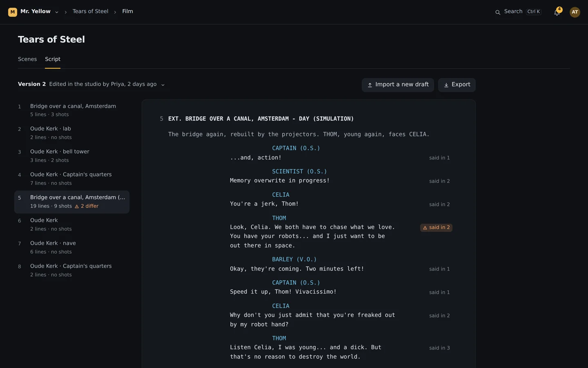Click the action line 'The bridge again, rebuilt'
This screenshot has height=368, width=588.
[299, 135]
